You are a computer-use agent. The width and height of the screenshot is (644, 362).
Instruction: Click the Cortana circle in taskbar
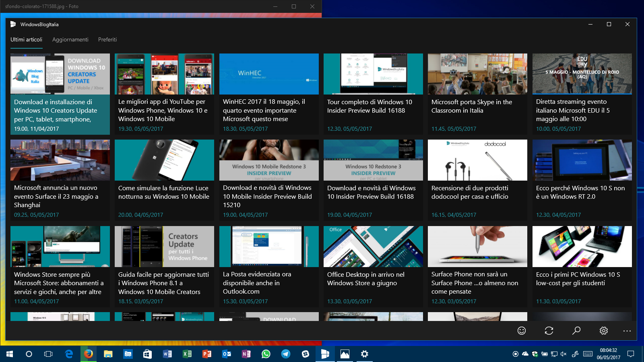29,354
